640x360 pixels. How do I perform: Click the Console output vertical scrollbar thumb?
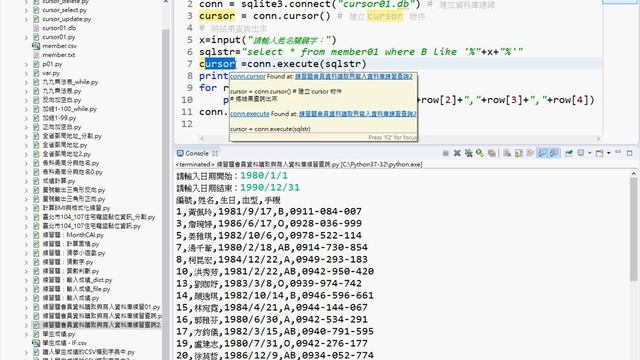633,229
